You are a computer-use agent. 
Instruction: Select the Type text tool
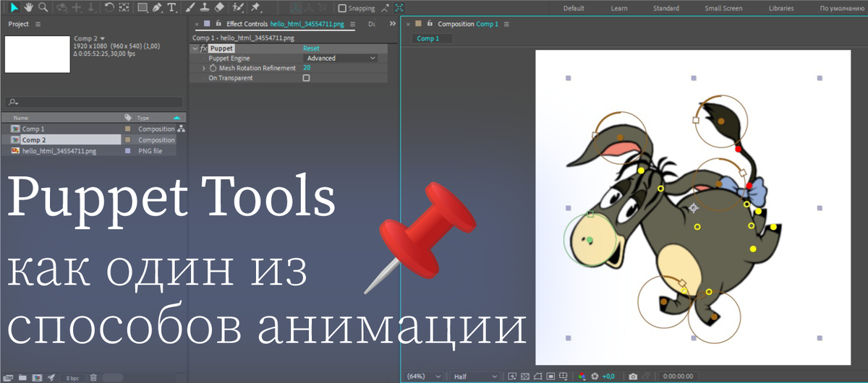point(171,8)
